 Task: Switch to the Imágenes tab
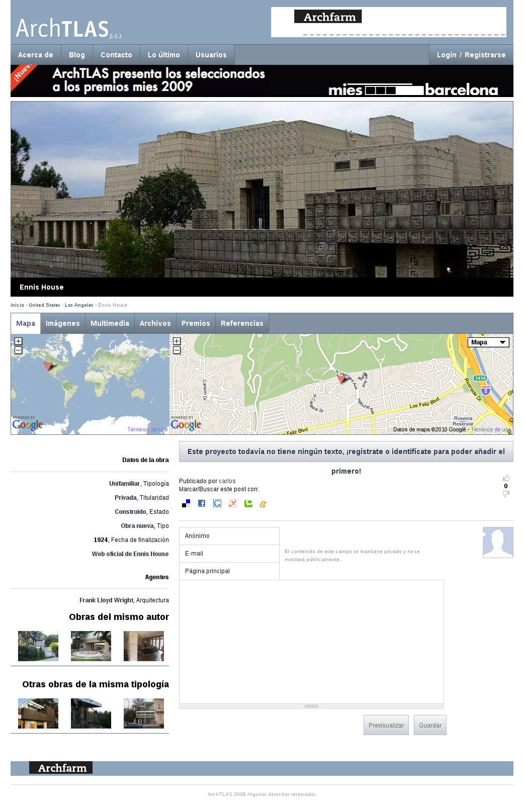coord(63,323)
